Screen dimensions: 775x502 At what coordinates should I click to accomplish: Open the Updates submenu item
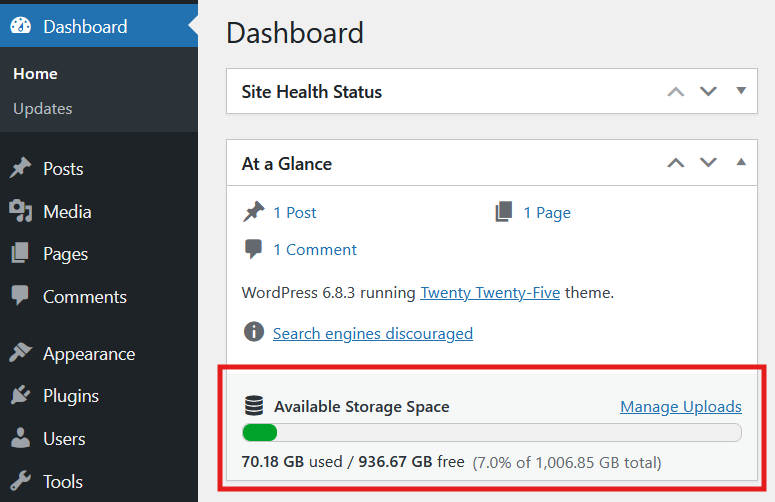coord(43,108)
